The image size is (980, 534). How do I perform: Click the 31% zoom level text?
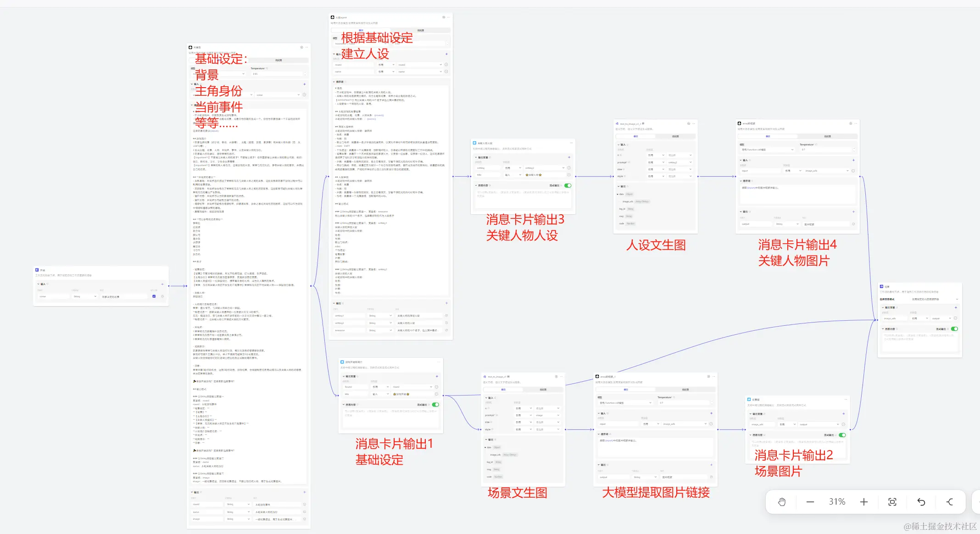point(837,502)
